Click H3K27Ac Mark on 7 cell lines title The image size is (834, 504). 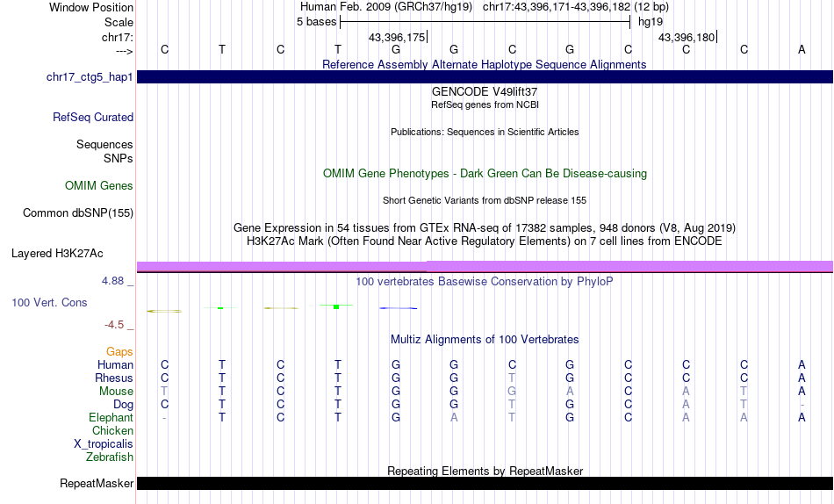(x=485, y=241)
